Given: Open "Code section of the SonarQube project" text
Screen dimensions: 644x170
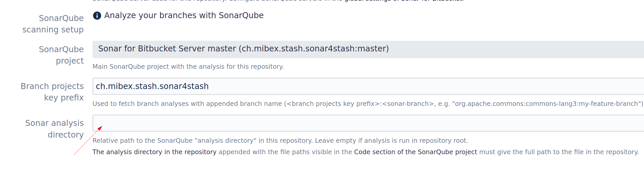Looking at the screenshot, I should (416, 152).
